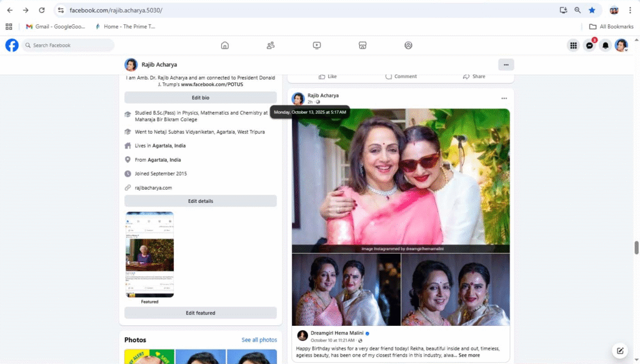Image resolution: width=640 pixels, height=364 pixels.
Task: Open the Notifications bell icon
Action: [605, 46]
